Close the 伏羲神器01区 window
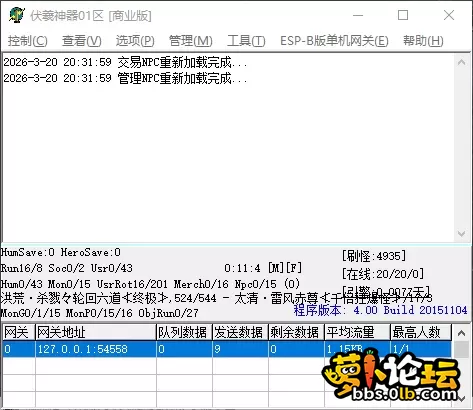Viewport: 473px width, 410px height. click(x=449, y=15)
